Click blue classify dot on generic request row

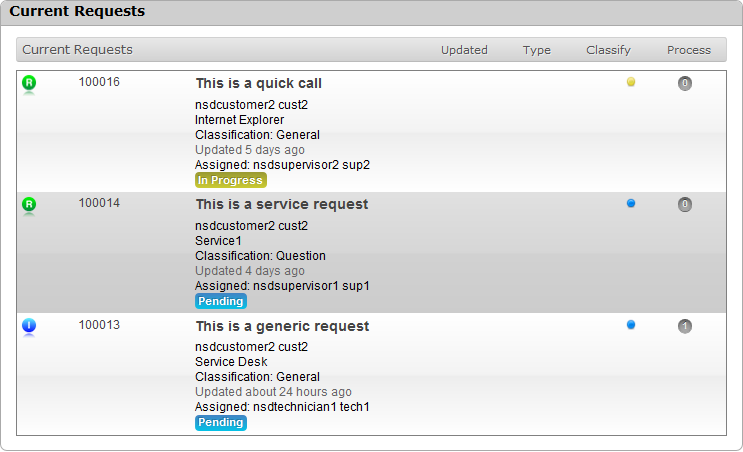631,324
